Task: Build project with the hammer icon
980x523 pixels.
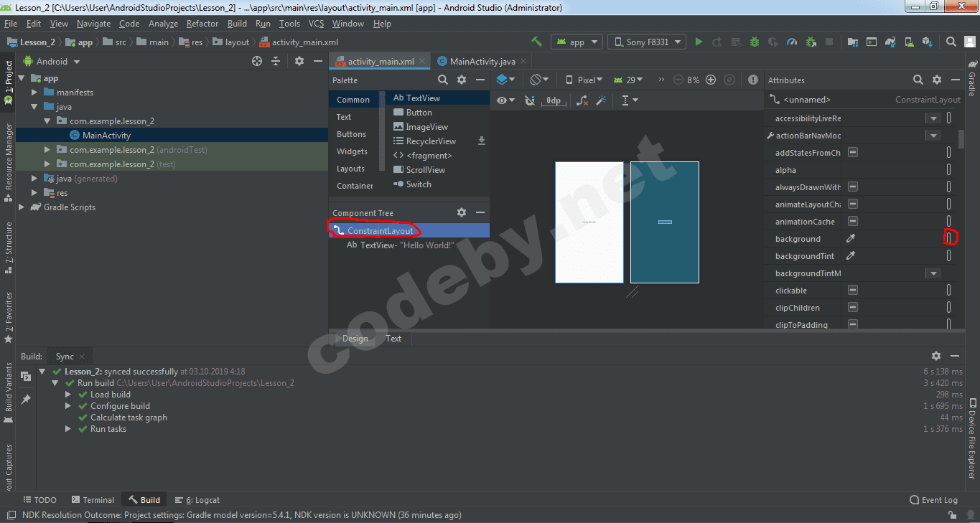Action: (x=536, y=42)
